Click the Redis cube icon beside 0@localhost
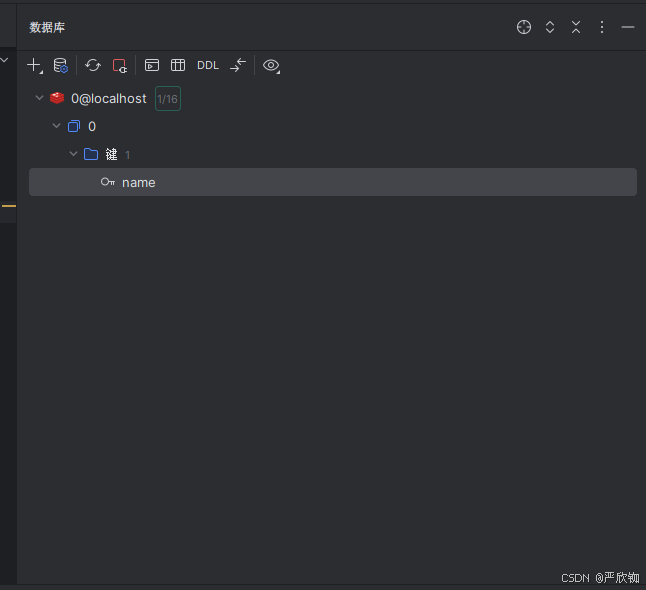Viewport: 646px width, 590px height. click(57, 98)
